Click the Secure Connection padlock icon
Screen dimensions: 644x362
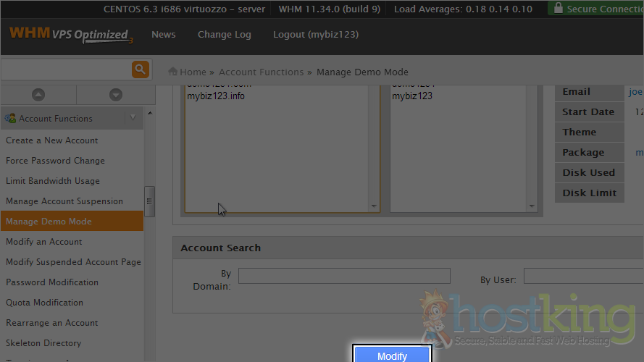coord(558,9)
